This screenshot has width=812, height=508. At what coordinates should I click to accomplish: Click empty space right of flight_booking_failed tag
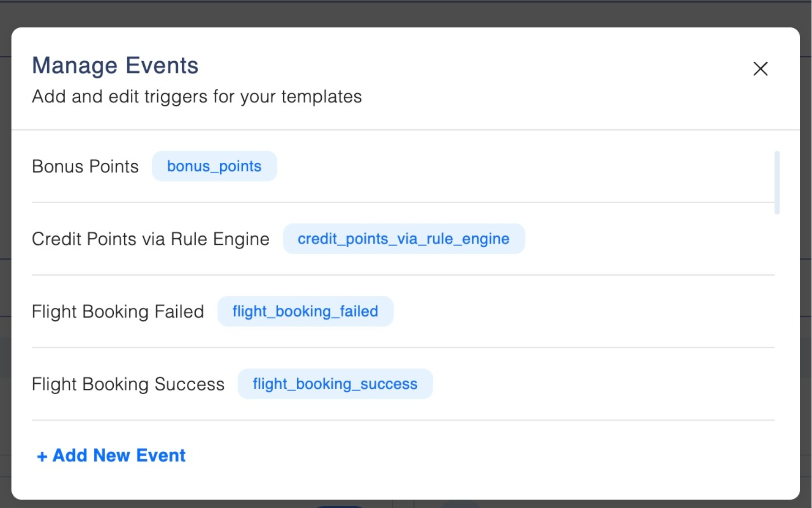[566, 312]
